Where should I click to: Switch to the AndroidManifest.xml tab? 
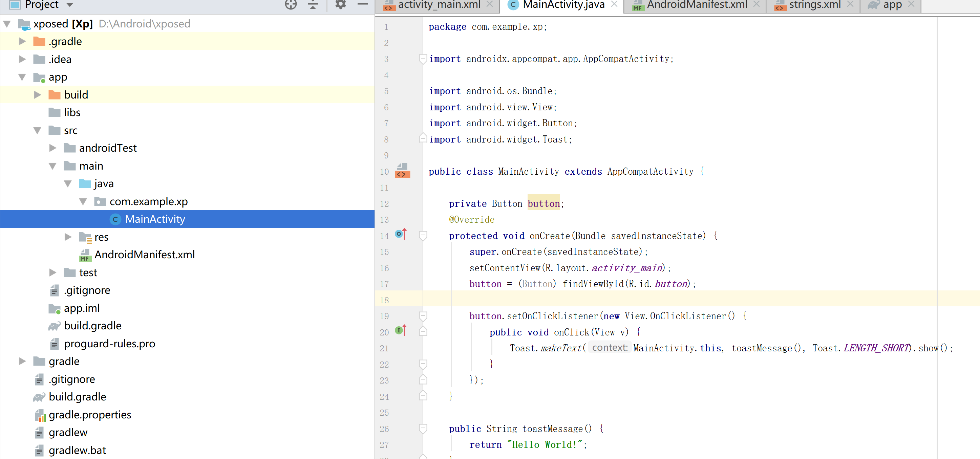(696, 5)
